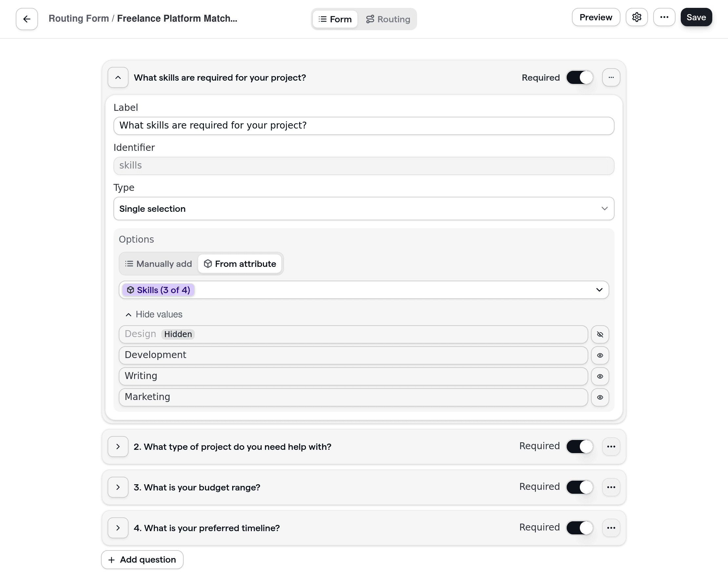728x579 pixels.
Task: Click the settings gear icon in the top bar
Action: coord(637,17)
